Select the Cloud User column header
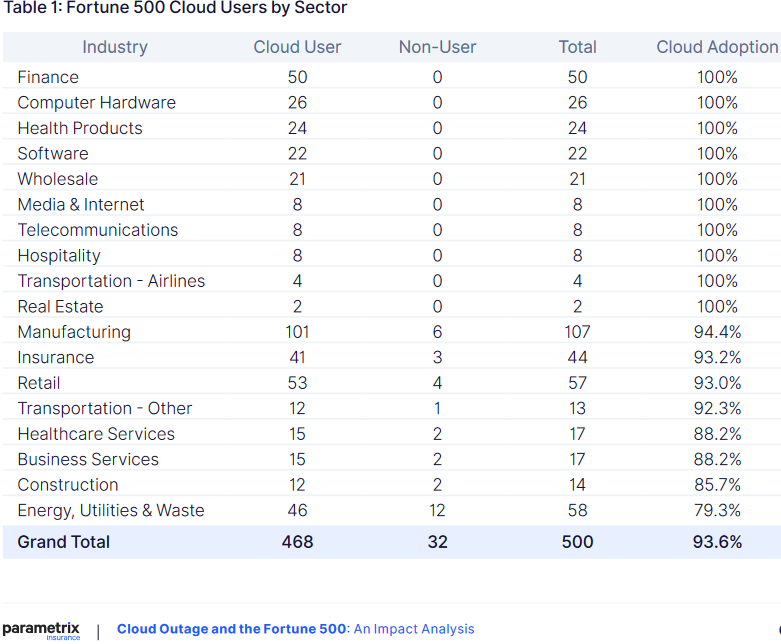This screenshot has width=781, height=644. pos(297,47)
